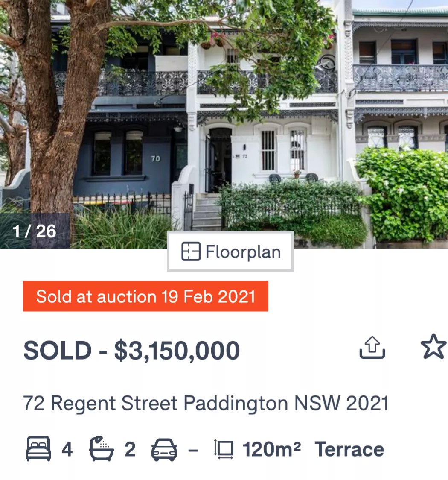The width and height of the screenshot is (448, 480).
Task: Click the bedroom count 4
Action: point(67,450)
